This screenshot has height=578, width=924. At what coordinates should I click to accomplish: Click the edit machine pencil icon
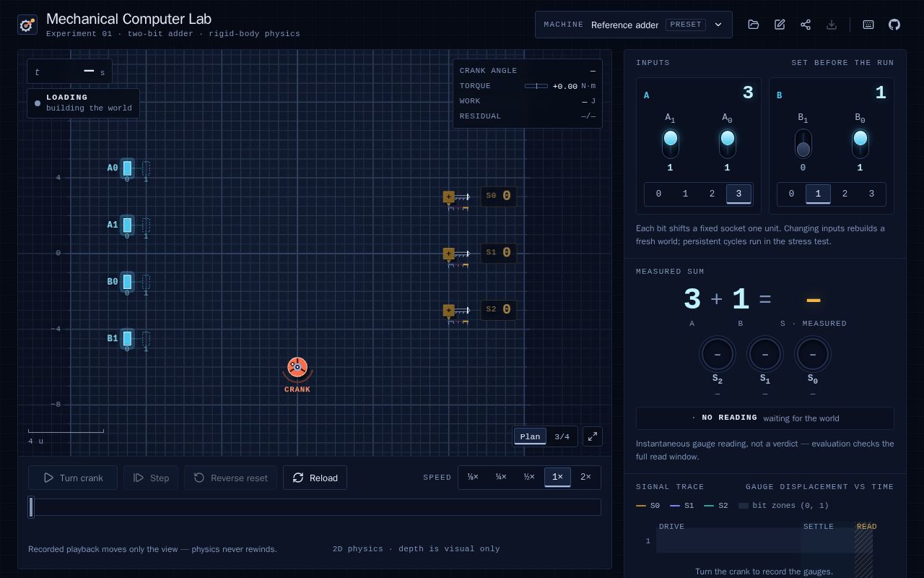[x=780, y=25]
